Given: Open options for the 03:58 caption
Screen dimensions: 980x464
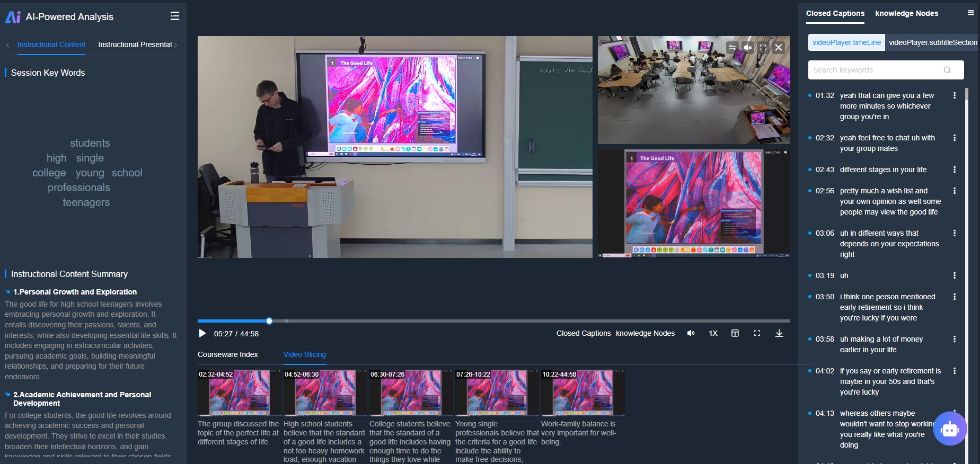Looking at the screenshot, I should click(x=955, y=339).
